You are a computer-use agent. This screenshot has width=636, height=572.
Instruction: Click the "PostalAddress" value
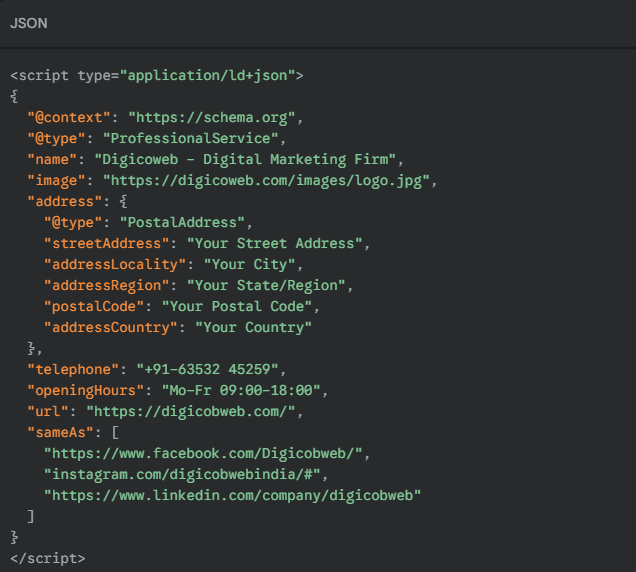point(182,222)
